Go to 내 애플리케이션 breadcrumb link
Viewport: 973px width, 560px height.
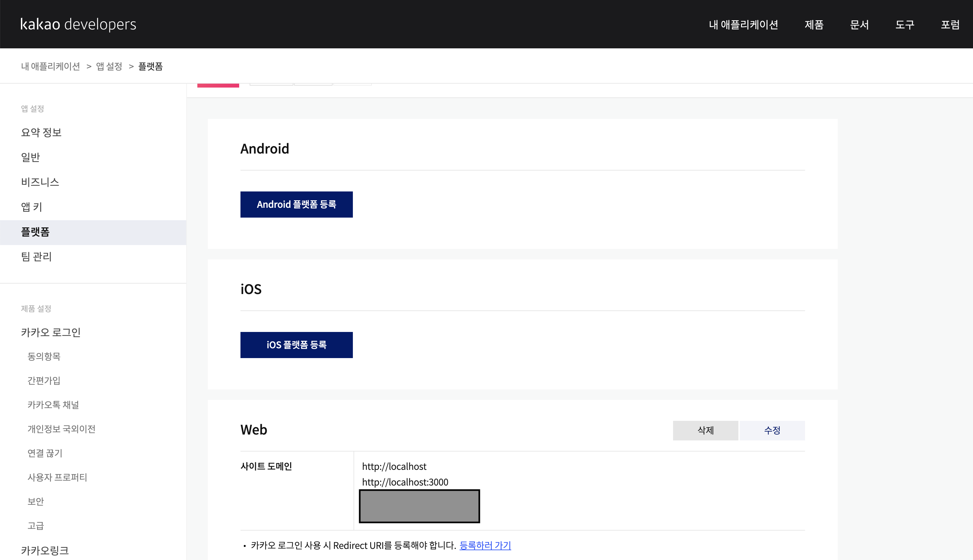(50, 67)
